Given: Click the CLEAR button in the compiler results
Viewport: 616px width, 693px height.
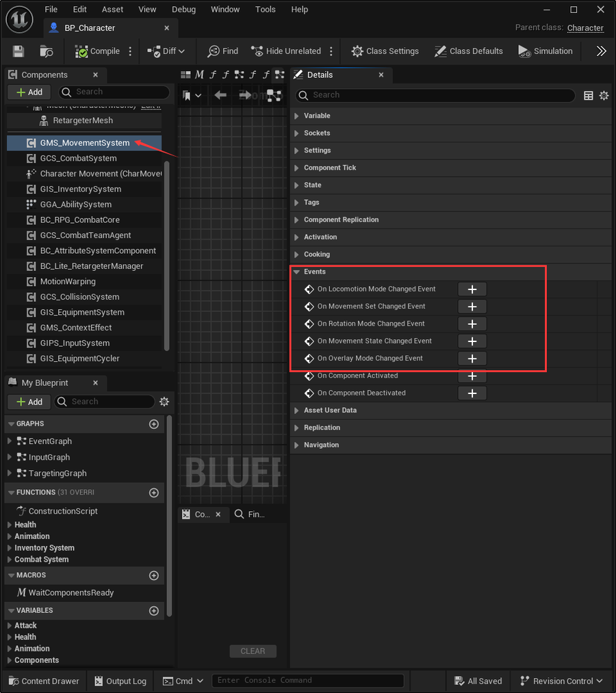Looking at the screenshot, I should pos(253,651).
